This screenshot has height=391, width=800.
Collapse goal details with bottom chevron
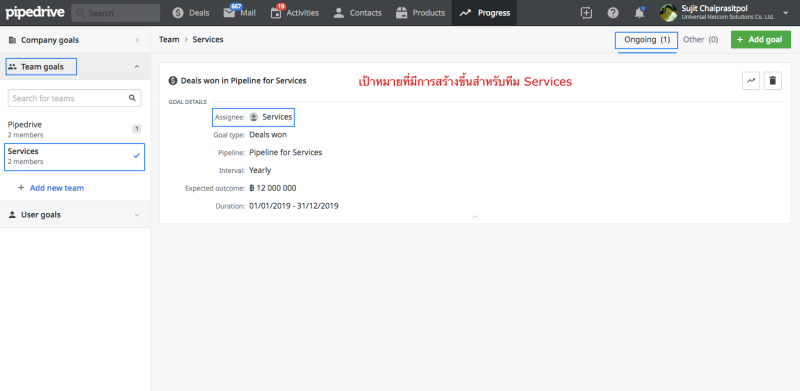[x=475, y=217]
